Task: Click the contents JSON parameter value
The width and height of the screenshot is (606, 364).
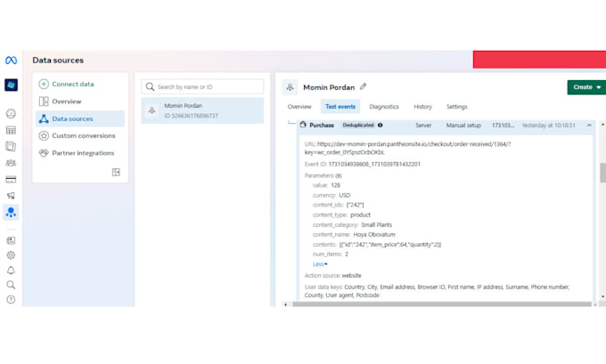Action: (390, 245)
